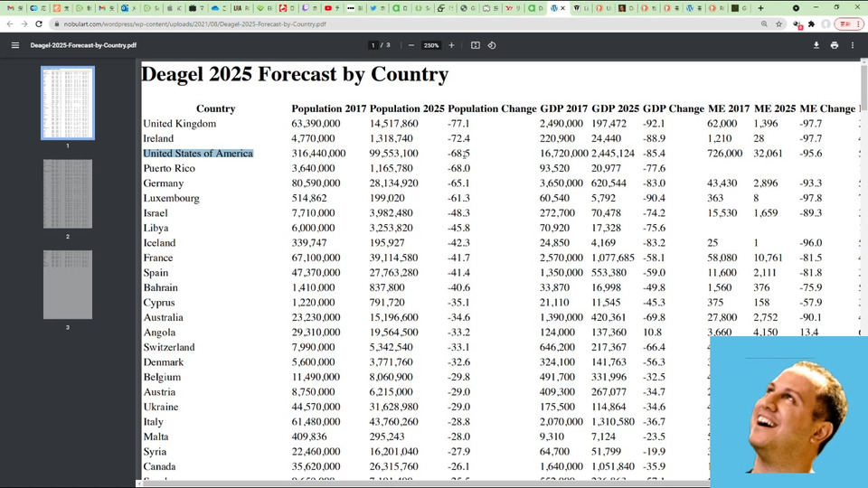
Task: Click Luxembourg's GDP 2025 value 5,792
Action: [x=603, y=198]
